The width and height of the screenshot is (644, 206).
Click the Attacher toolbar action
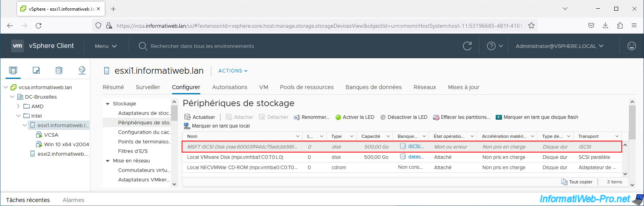click(x=240, y=117)
